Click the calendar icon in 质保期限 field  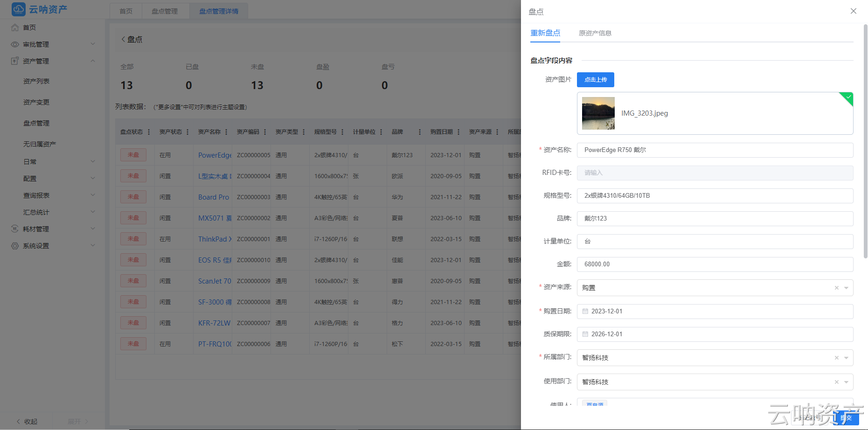point(585,334)
